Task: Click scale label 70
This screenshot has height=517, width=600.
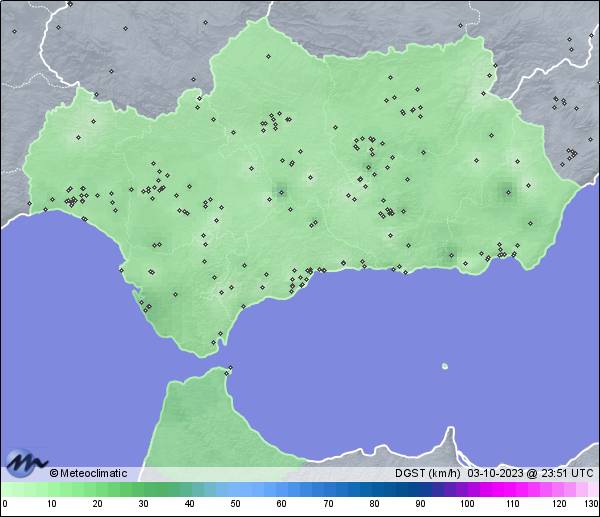Action: click(328, 504)
